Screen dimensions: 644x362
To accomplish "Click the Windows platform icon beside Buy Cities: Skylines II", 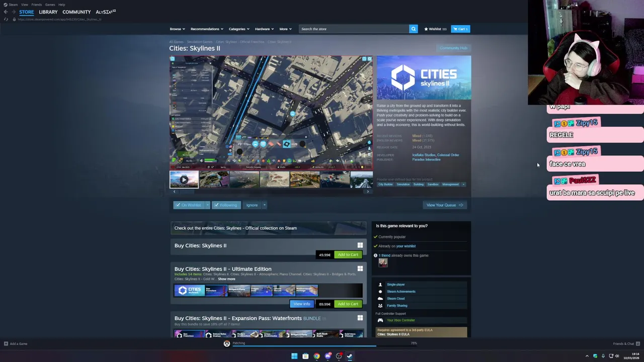I will [x=360, y=245].
